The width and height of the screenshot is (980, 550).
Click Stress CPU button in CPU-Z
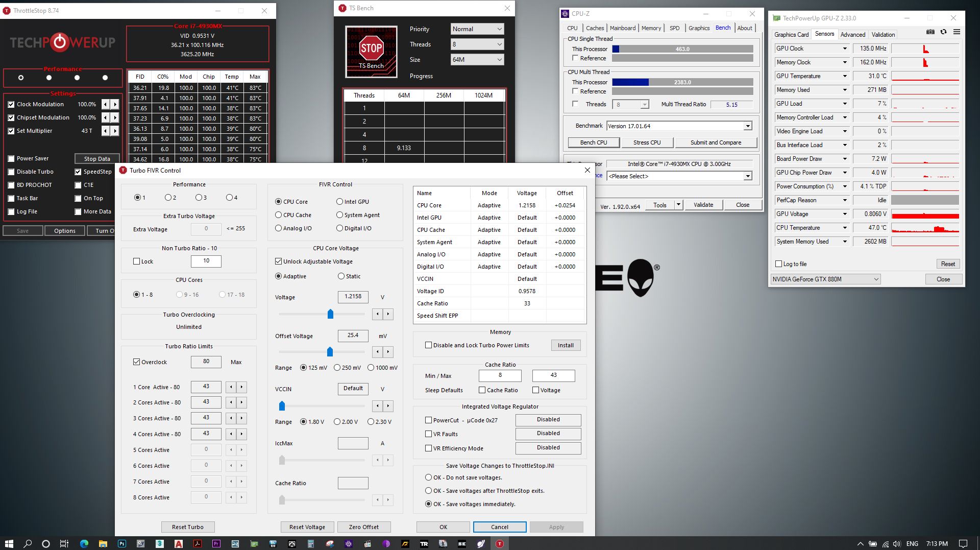[647, 142]
